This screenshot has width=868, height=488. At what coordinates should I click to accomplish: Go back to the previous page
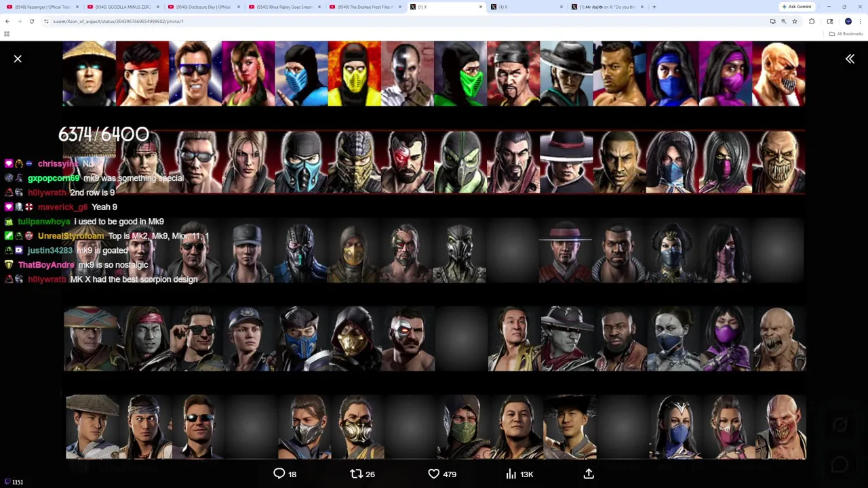(7, 21)
